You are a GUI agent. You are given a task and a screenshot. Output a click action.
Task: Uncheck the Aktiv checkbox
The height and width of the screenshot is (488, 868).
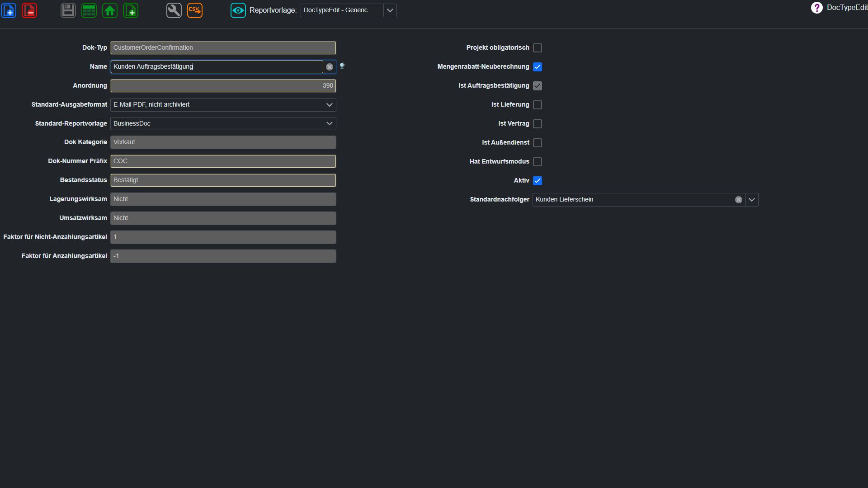(x=538, y=181)
